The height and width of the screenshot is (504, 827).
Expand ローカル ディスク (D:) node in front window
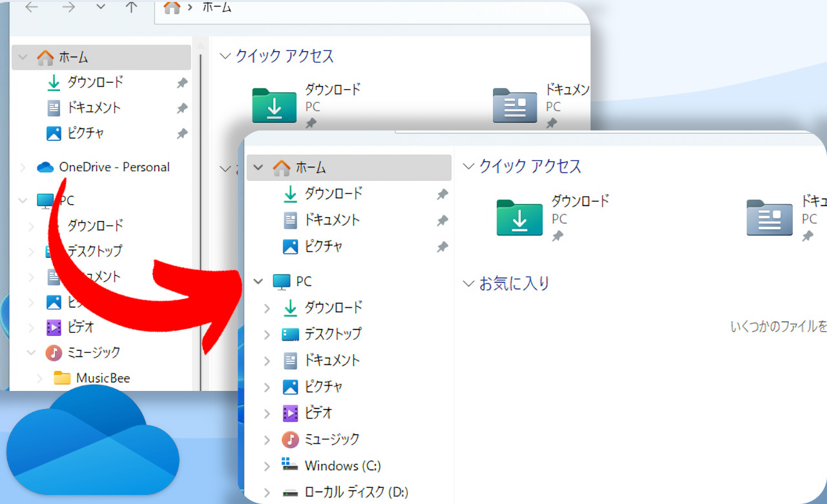[267, 492]
